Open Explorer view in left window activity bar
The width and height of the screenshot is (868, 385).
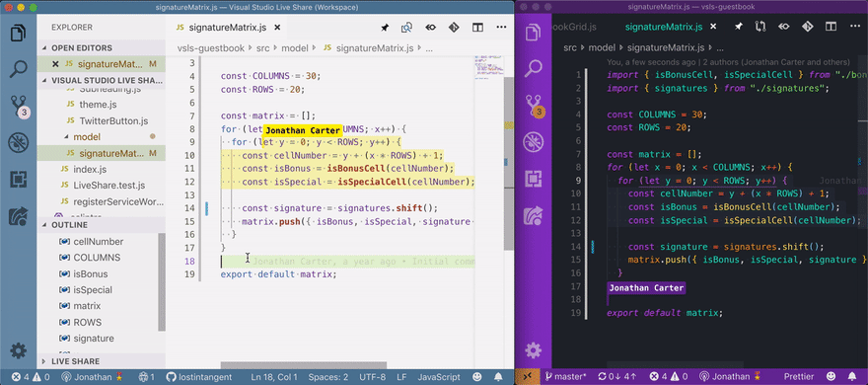(x=19, y=33)
